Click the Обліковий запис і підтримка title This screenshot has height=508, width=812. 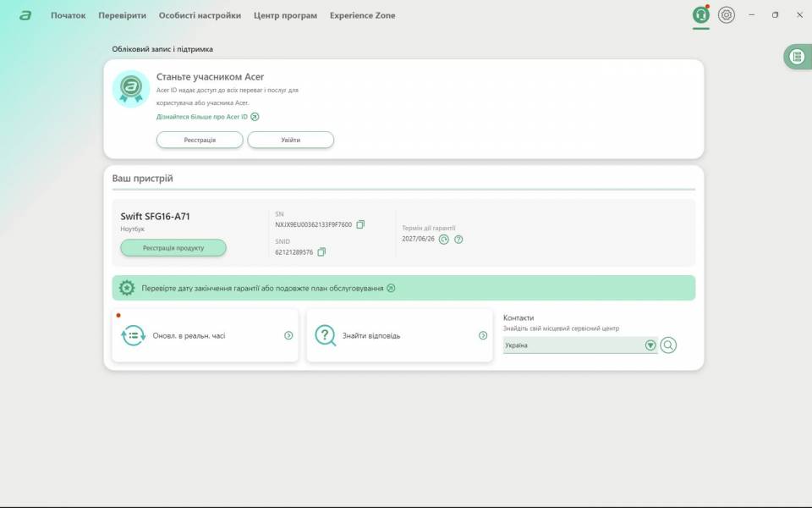[162, 49]
